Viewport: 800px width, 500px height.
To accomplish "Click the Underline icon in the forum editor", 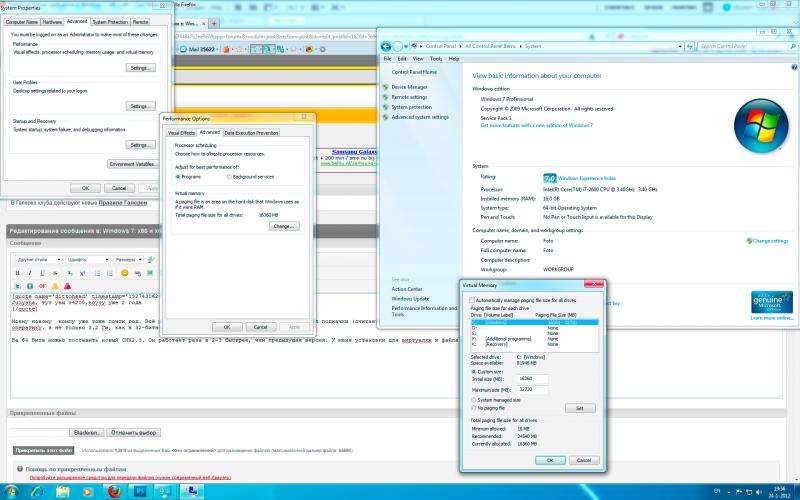I will pos(42,273).
